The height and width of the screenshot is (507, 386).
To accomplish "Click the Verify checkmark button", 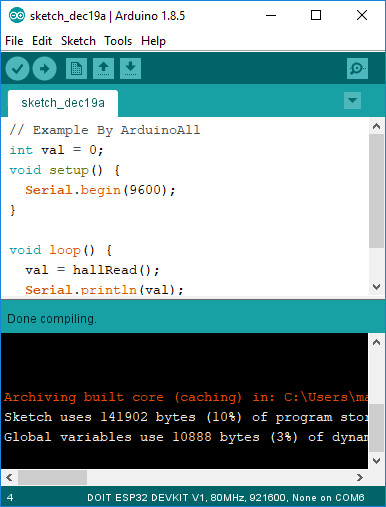I will 17,68.
